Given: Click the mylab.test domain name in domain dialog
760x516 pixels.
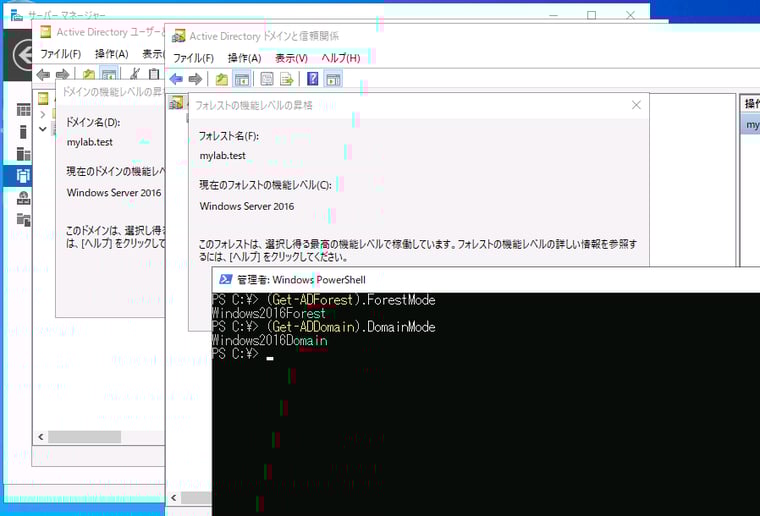Looking at the screenshot, I should (90, 142).
